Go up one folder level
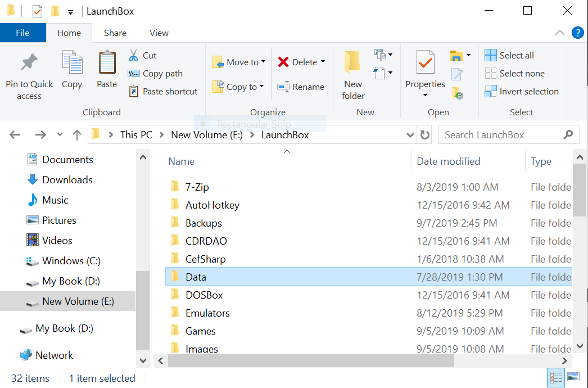 77,135
